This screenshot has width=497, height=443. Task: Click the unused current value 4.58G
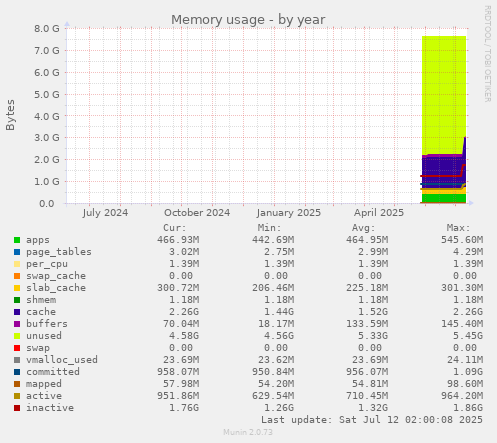coord(184,336)
